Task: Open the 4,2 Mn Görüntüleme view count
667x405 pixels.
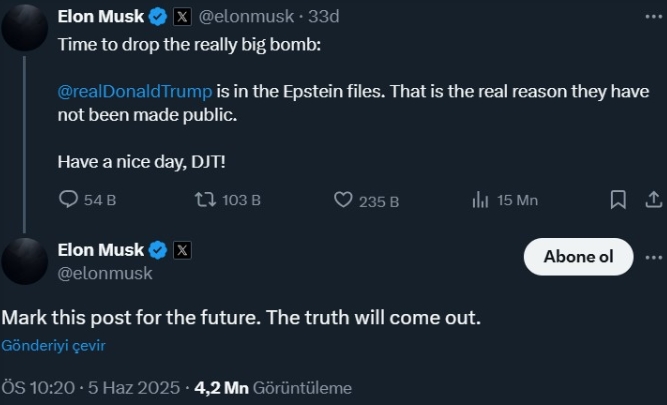Action: click(x=273, y=388)
